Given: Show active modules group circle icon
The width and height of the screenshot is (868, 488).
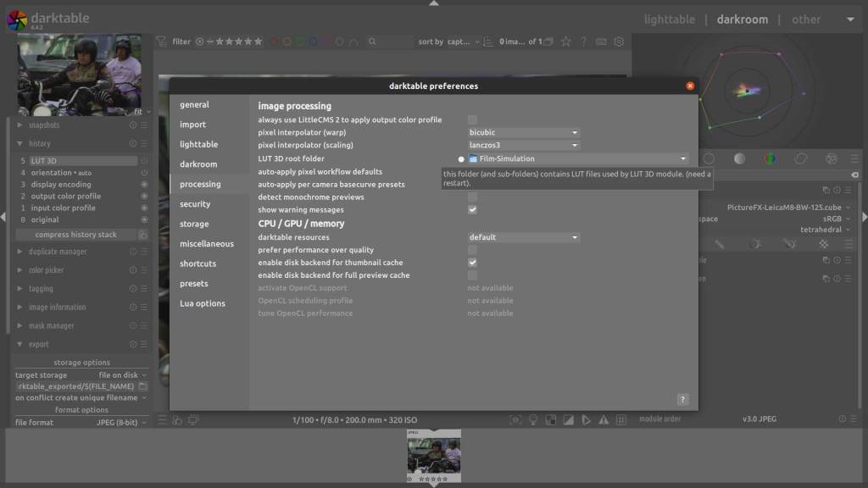Looking at the screenshot, I should (x=709, y=158).
